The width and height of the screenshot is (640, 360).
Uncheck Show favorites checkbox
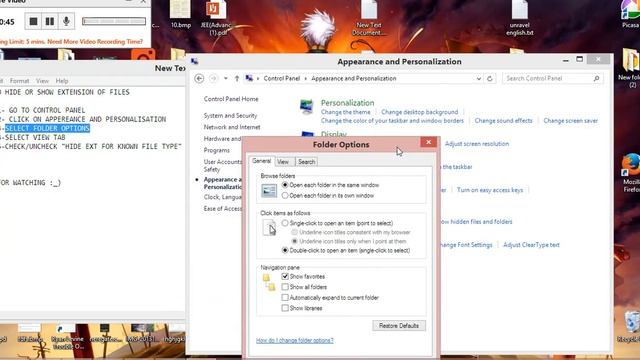(x=285, y=276)
